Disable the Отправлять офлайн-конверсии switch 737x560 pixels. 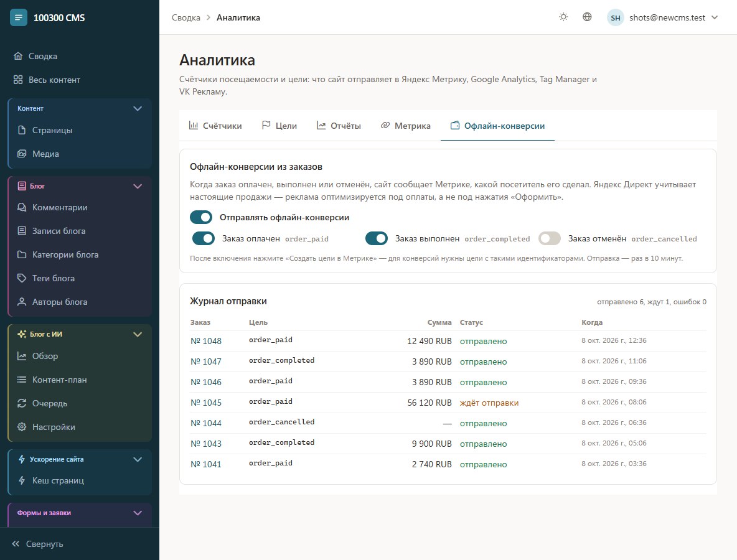tap(201, 217)
